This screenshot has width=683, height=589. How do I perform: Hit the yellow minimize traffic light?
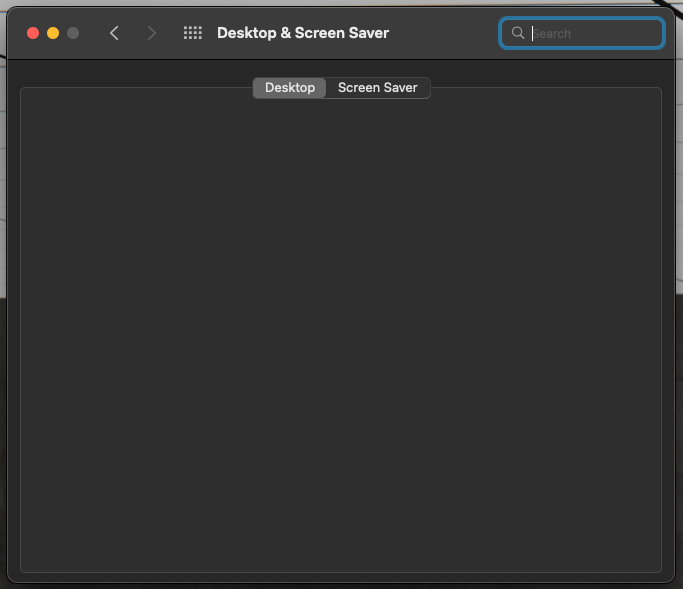click(53, 33)
